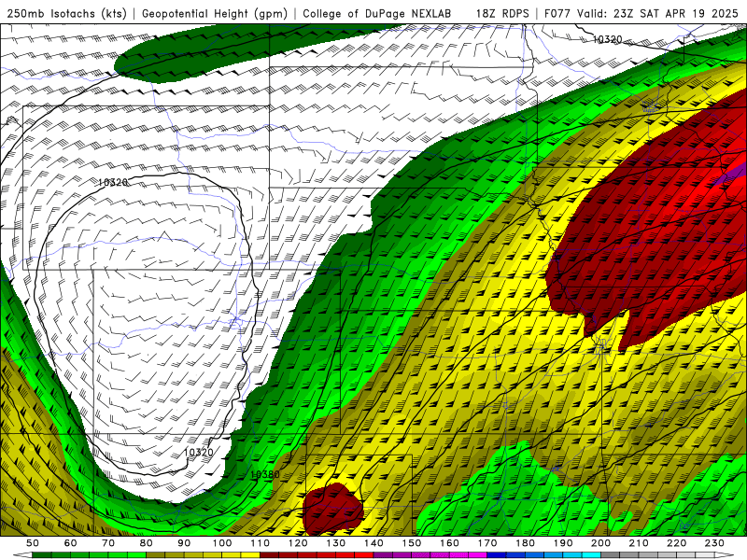
Task: Click the 'College of DuPage NEXLAB' label
Action: click(376, 13)
